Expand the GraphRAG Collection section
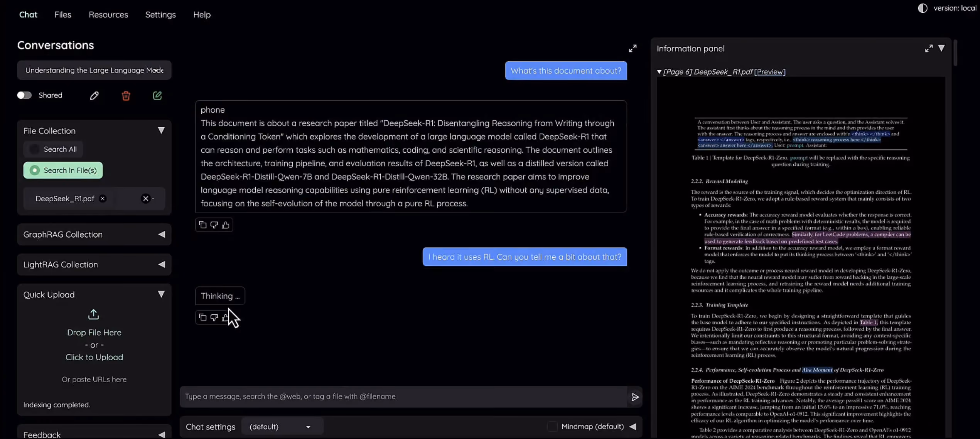 click(162, 234)
